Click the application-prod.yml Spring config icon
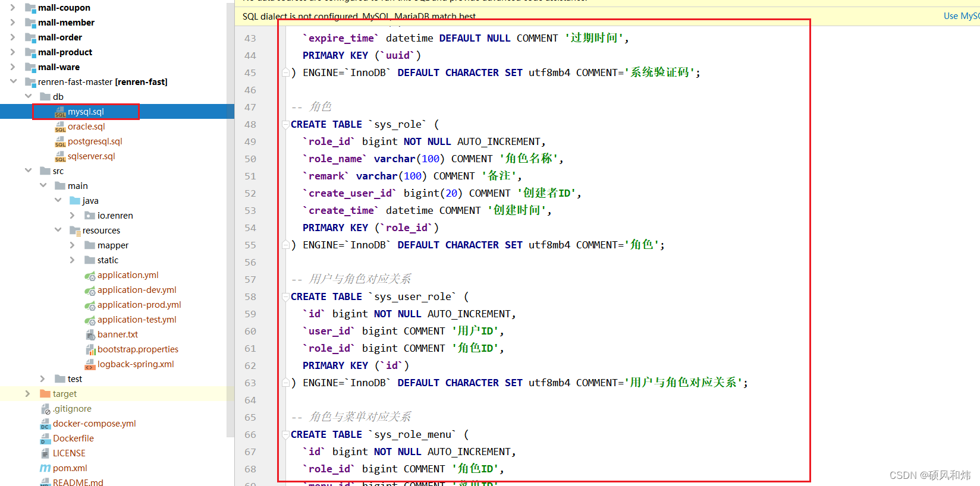The height and width of the screenshot is (486, 980). coord(90,305)
